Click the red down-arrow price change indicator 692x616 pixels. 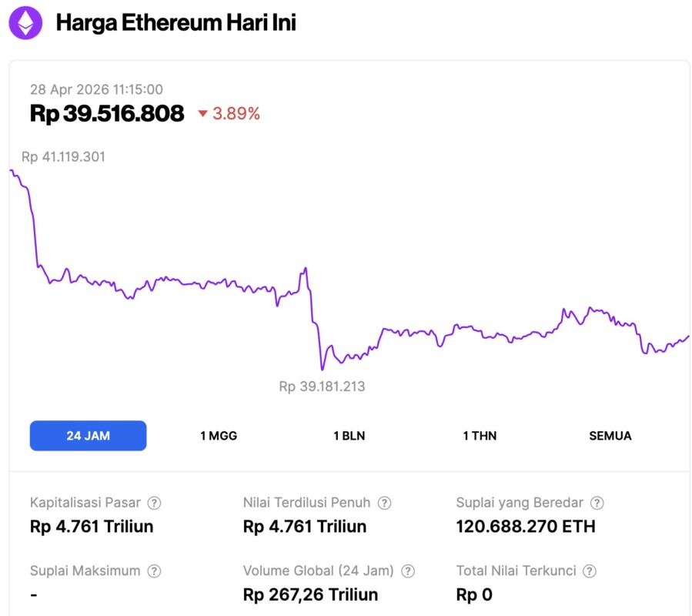point(203,114)
